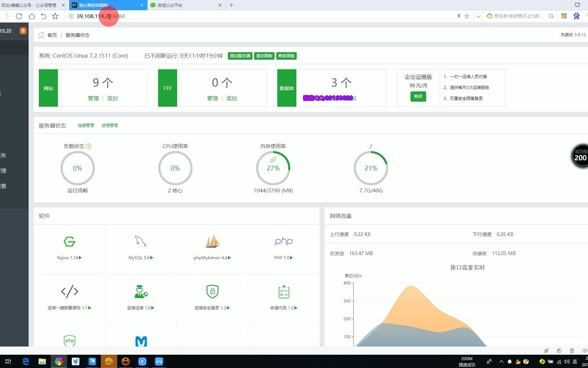Open a new browser tab with plus
588x368 pixels.
coord(232,5)
